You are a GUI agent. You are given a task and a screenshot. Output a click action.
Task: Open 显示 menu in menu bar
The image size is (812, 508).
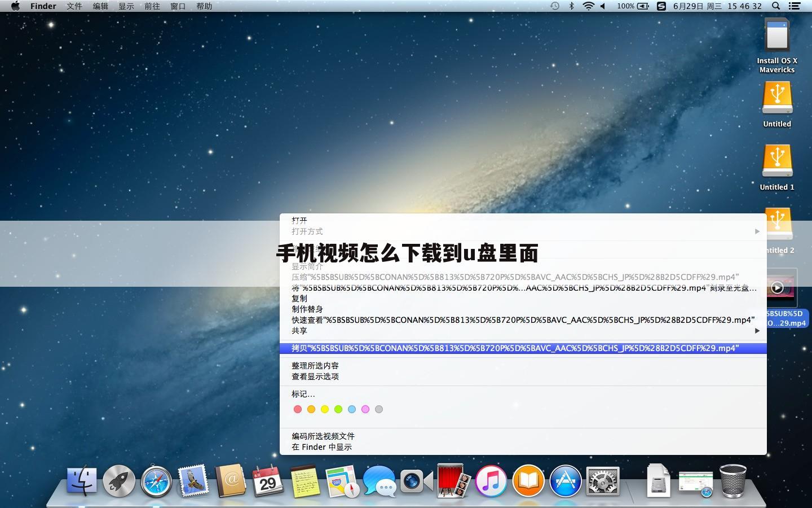126,6
